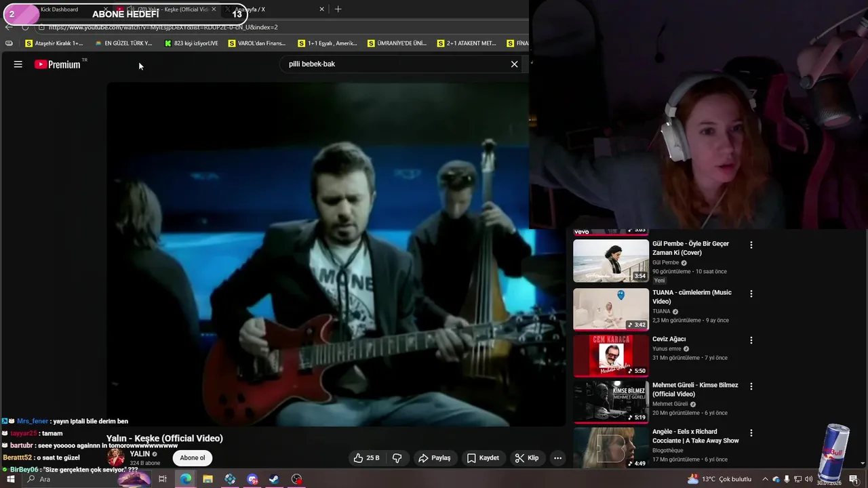The image size is (868, 488).
Task: Like the video with 25 B
Action: [x=366, y=458]
